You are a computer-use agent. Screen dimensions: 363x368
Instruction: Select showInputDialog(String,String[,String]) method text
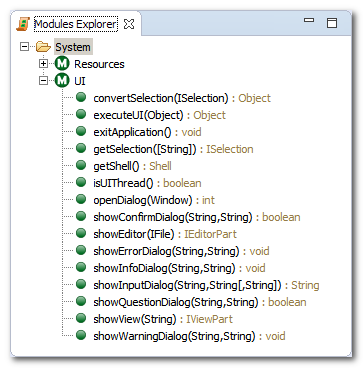pyautogui.click(x=188, y=285)
